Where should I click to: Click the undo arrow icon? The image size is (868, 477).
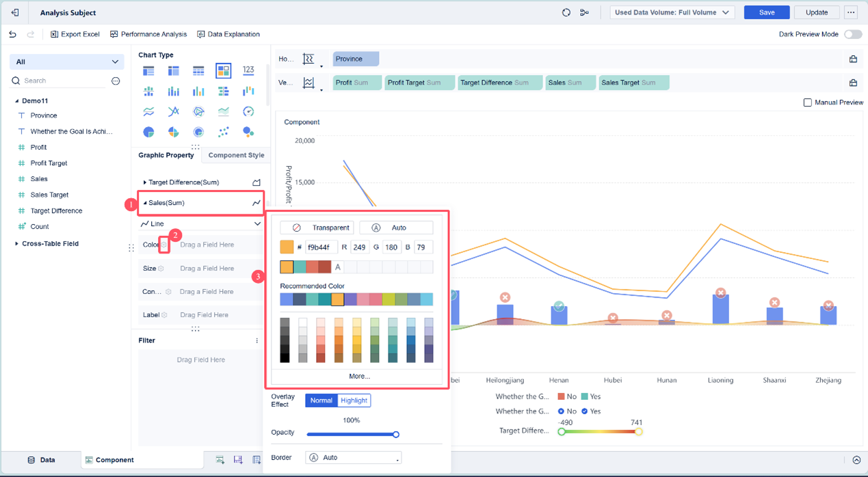13,34
